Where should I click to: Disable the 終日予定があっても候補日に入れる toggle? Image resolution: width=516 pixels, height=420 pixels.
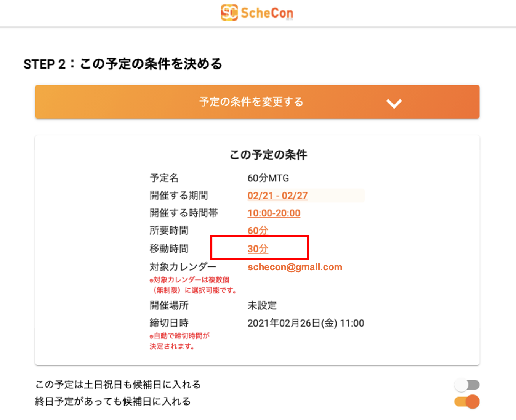point(467,402)
